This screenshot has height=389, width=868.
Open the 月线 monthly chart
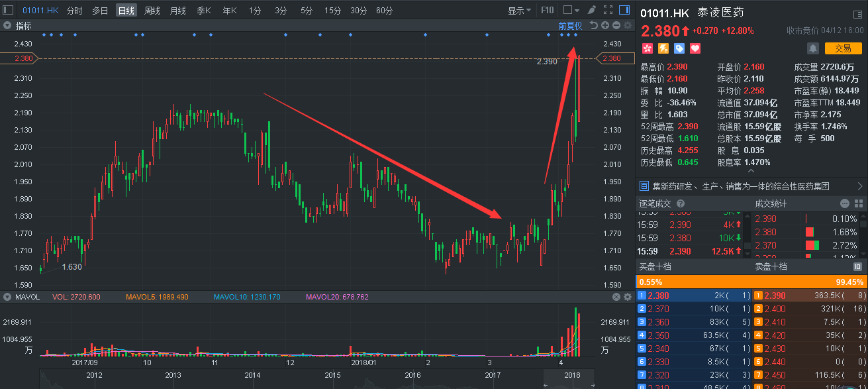[177, 11]
